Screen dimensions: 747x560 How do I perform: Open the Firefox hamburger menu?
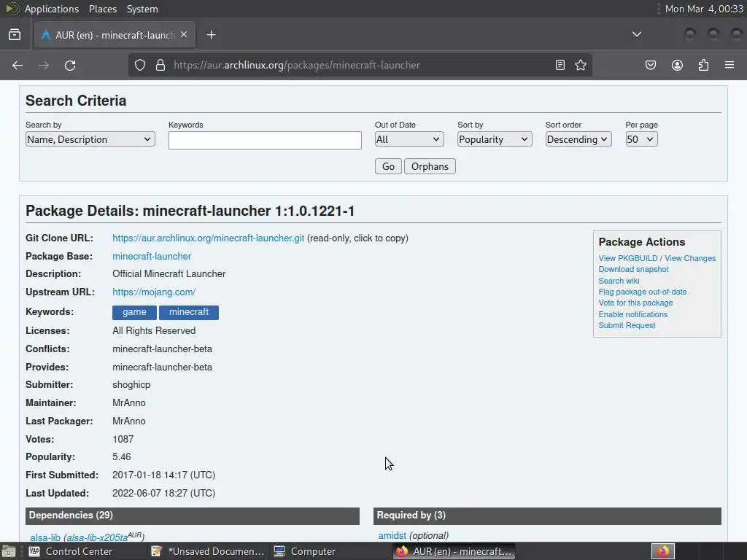(x=729, y=65)
